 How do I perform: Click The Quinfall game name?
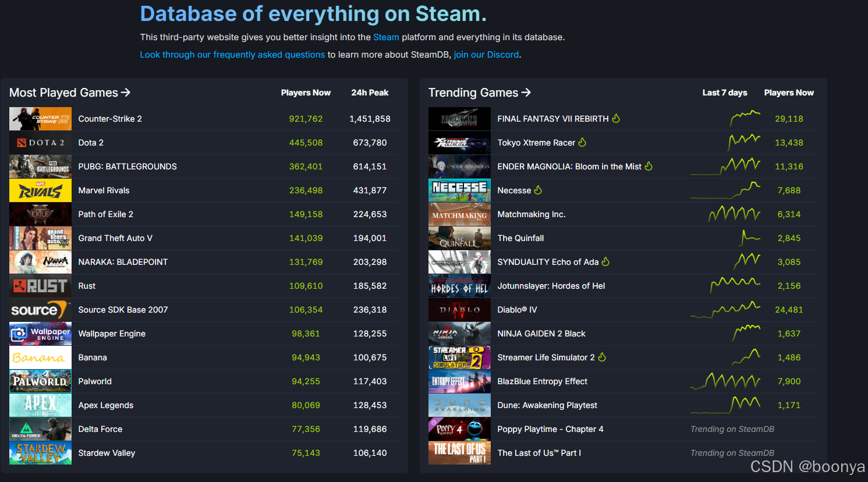pos(520,238)
